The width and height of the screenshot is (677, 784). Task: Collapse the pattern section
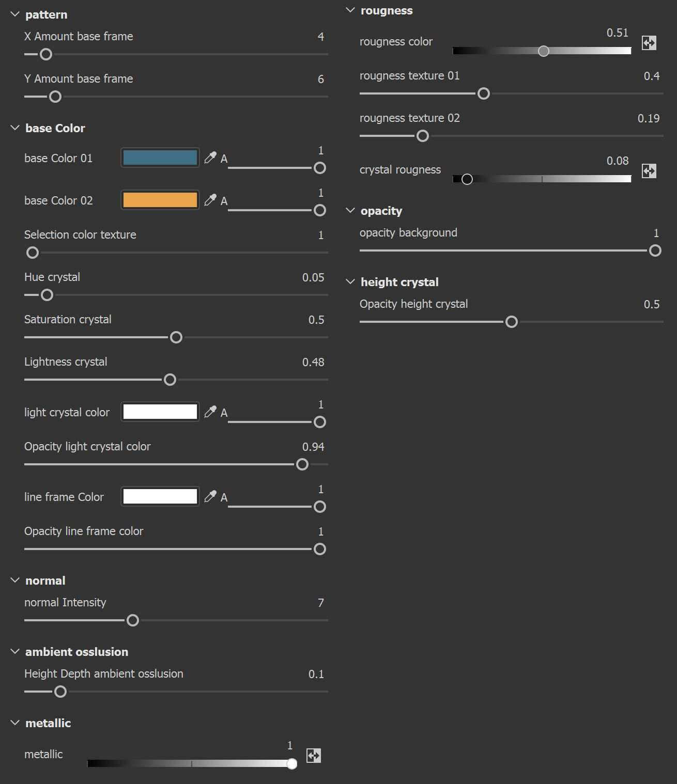[15, 14]
